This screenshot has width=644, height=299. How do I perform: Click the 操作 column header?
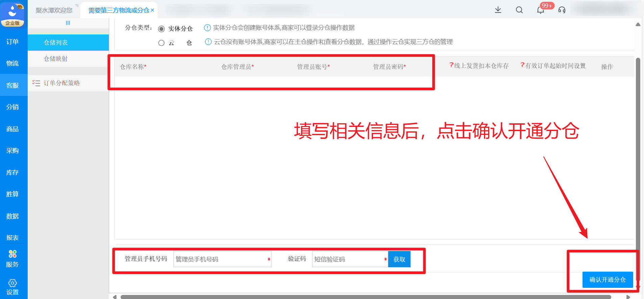pyautogui.click(x=607, y=67)
